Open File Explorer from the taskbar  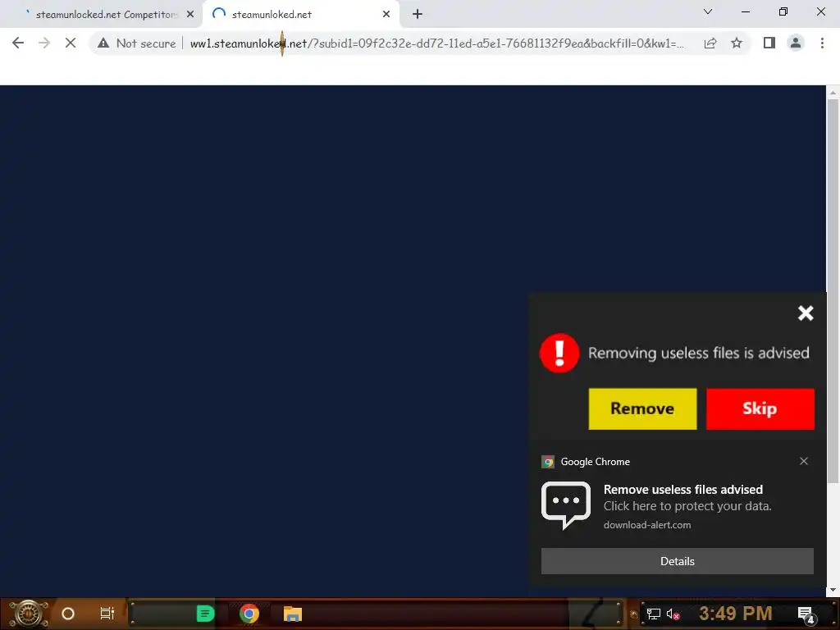[x=293, y=614]
